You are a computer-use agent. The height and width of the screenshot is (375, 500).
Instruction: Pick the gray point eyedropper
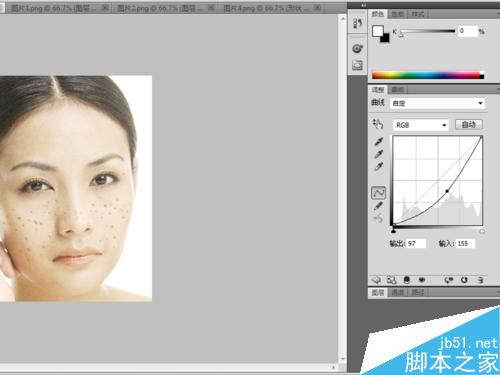click(378, 154)
